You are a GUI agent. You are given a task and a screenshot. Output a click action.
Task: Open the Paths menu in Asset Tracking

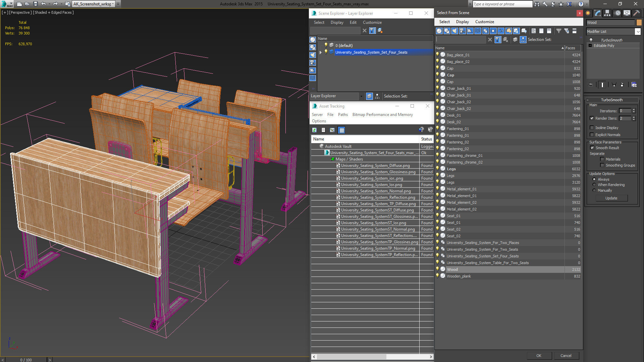342,115
